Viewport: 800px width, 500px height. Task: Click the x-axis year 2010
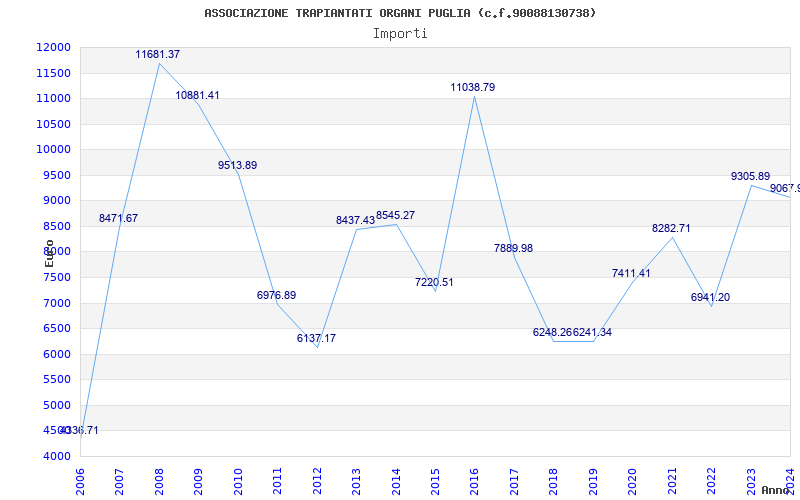pyautogui.click(x=238, y=482)
